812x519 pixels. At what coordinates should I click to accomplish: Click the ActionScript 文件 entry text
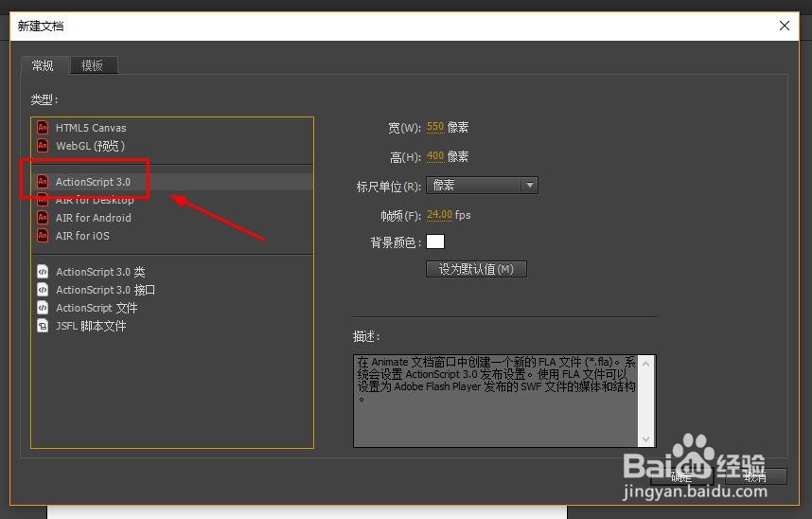tap(97, 308)
